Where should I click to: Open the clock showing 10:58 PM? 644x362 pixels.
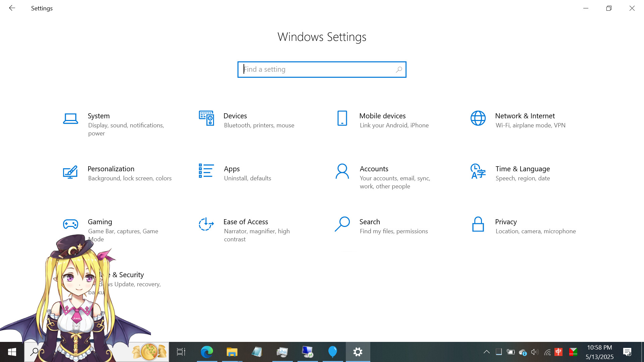600,352
